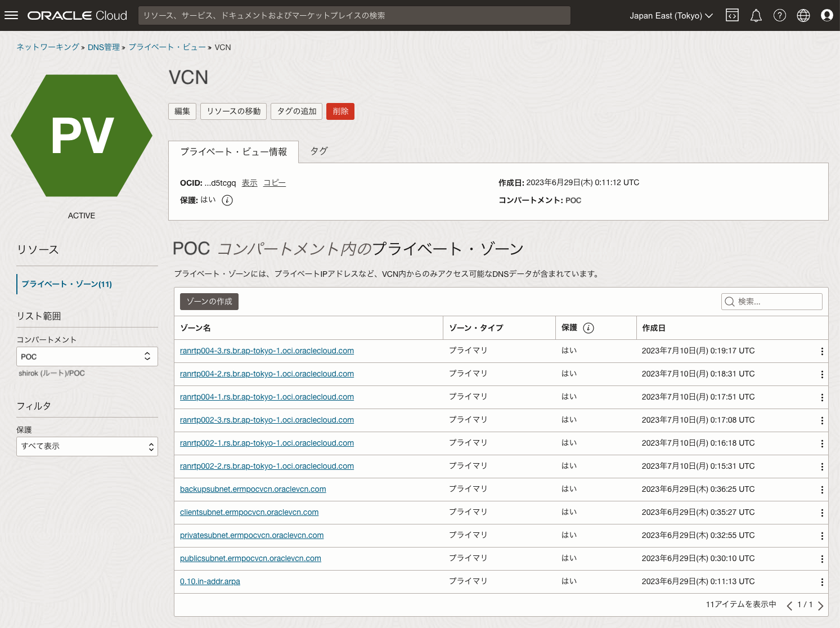
Task: Open the language globe menu
Action: (x=803, y=15)
